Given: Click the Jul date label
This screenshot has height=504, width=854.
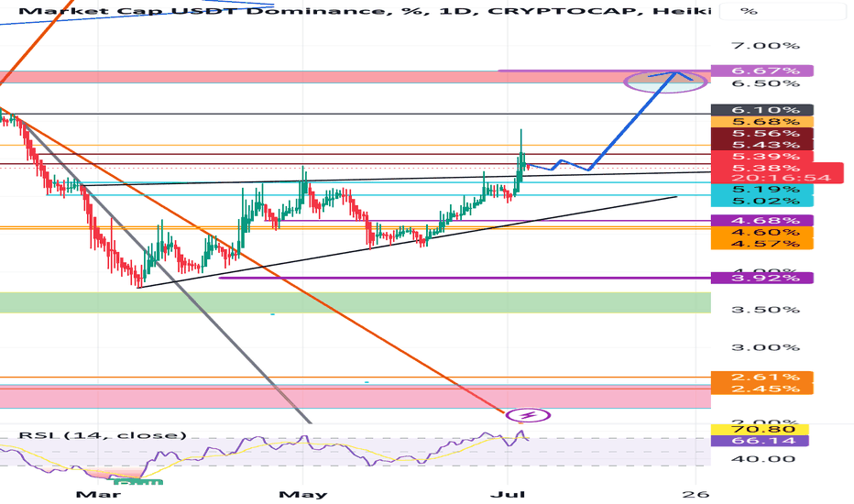Looking at the screenshot, I should coord(508,495).
